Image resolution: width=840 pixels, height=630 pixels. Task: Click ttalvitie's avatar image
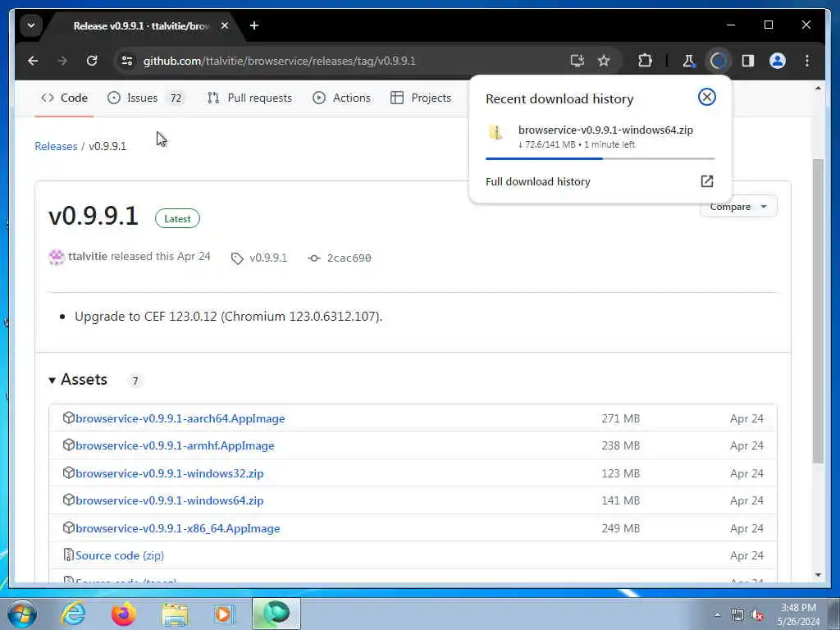point(57,257)
